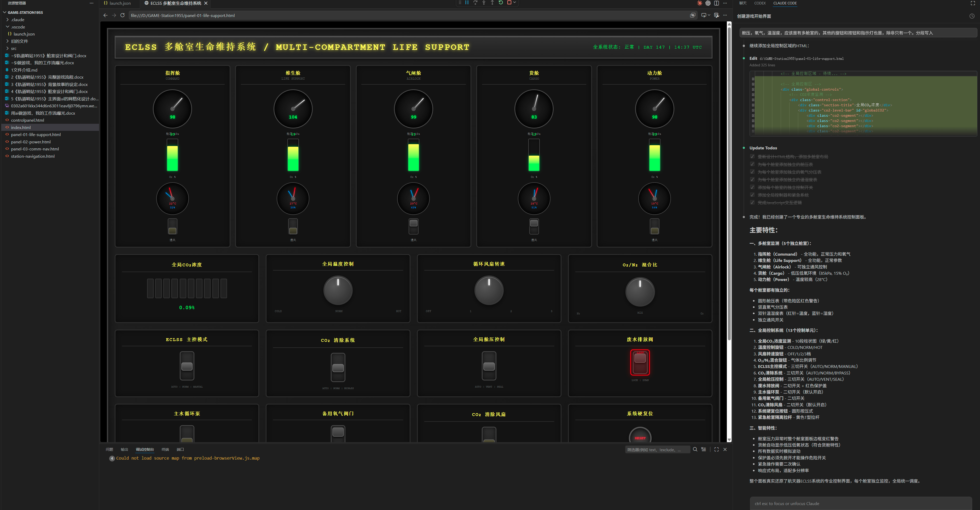Open the browser preview more actions menu
The width and height of the screenshot is (980, 510).
(725, 15)
